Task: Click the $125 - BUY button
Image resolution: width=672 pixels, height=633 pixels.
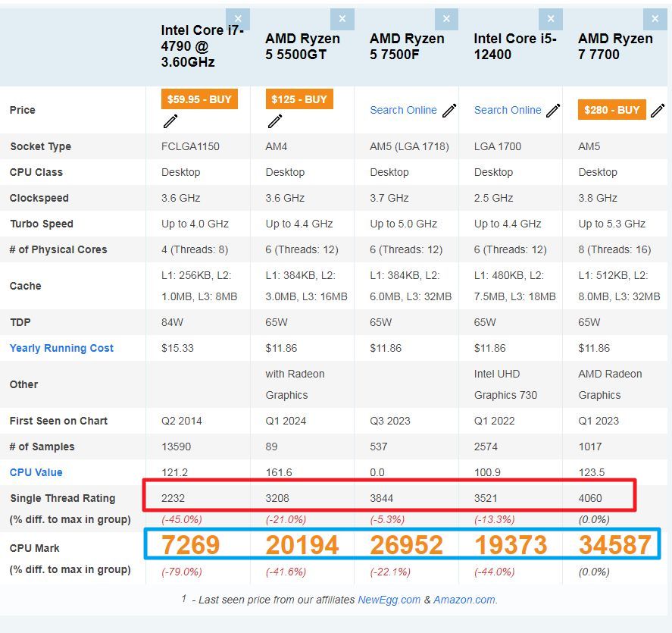Action: coord(299,99)
